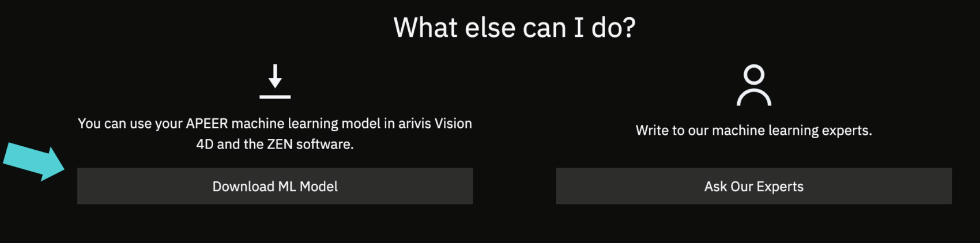Viewport: 980px width, 243px height.
Task: Click "Write to our machine learning experts." text
Action: click(x=753, y=131)
